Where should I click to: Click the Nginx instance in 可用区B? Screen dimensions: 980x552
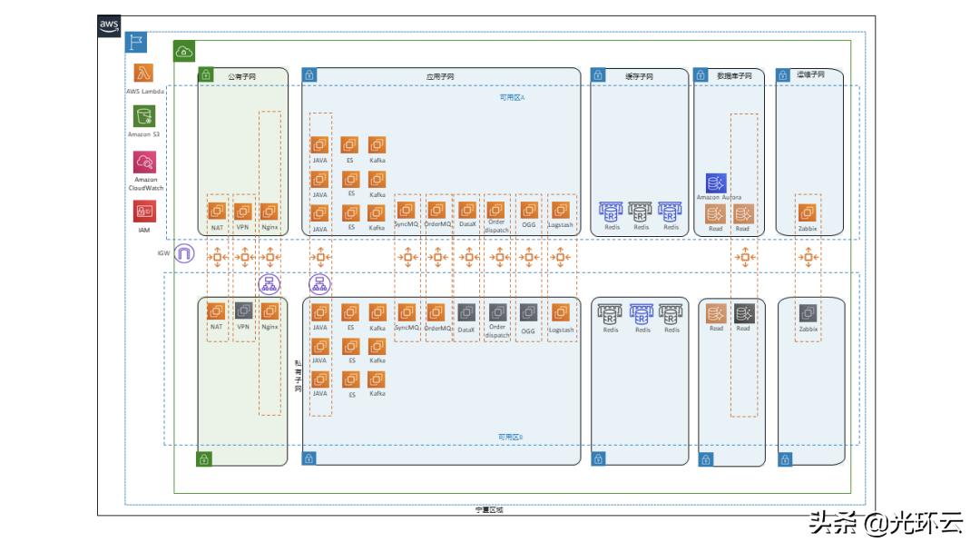point(270,310)
